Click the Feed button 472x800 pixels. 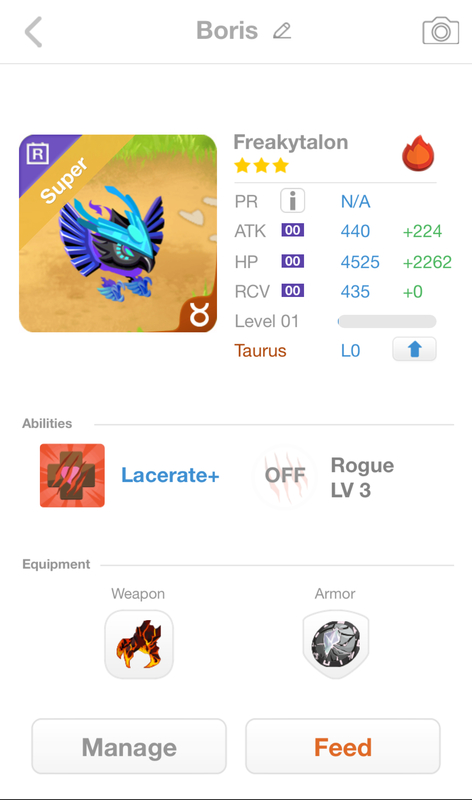click(343, 746)
